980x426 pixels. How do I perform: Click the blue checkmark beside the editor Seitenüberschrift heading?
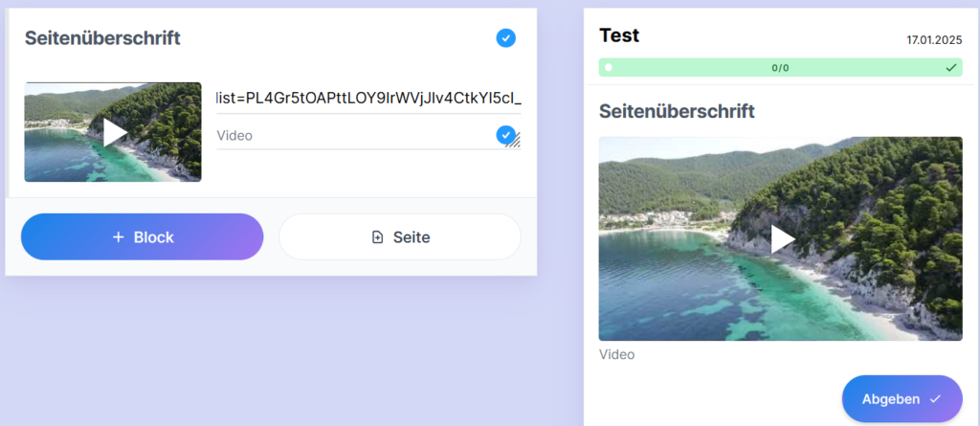tap(506, 38)
